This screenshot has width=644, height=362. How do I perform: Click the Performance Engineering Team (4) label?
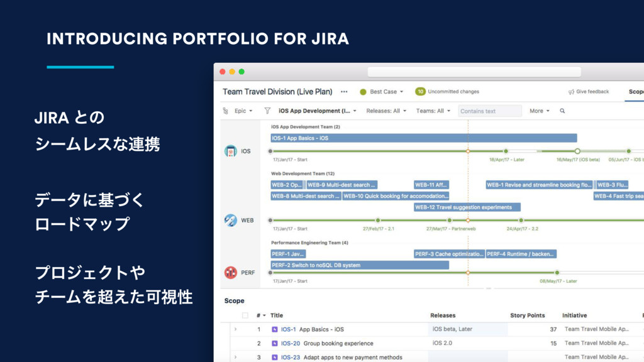[x=309, y=243]
